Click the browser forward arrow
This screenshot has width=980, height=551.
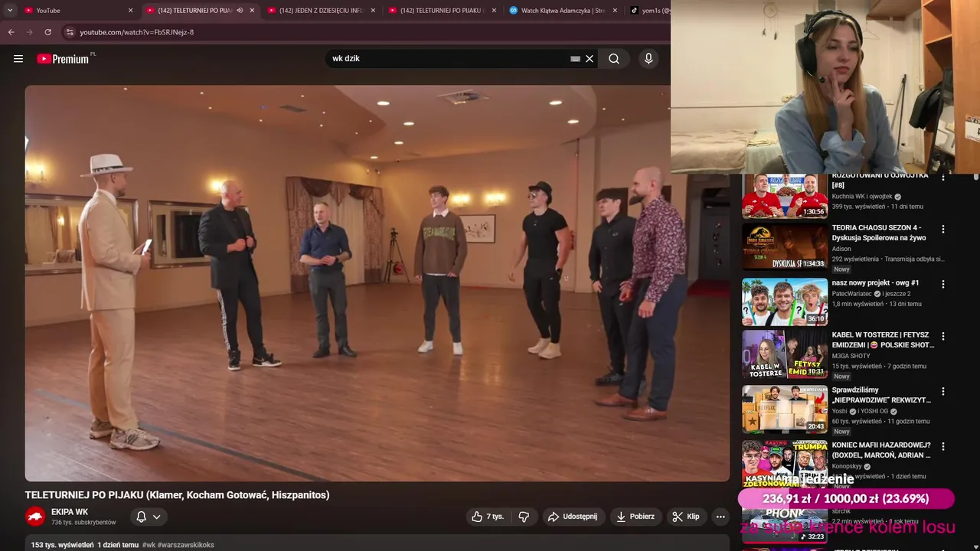point(30,32)
